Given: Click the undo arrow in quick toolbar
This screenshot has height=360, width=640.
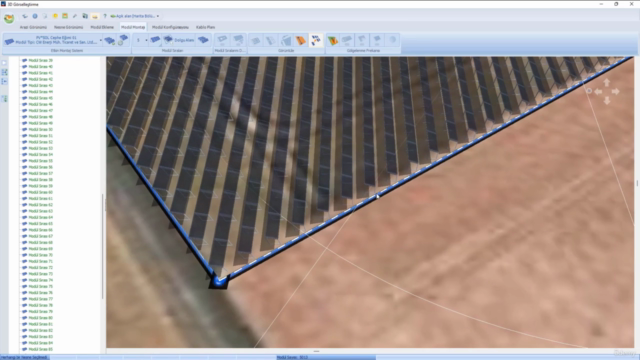Looking at the screenshot, I should click(x=25, y=16).
